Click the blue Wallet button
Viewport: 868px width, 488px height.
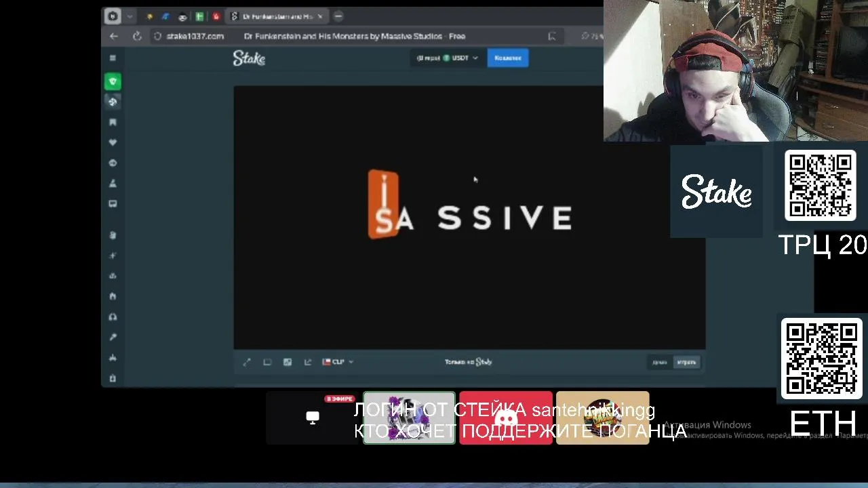point(508,58)
